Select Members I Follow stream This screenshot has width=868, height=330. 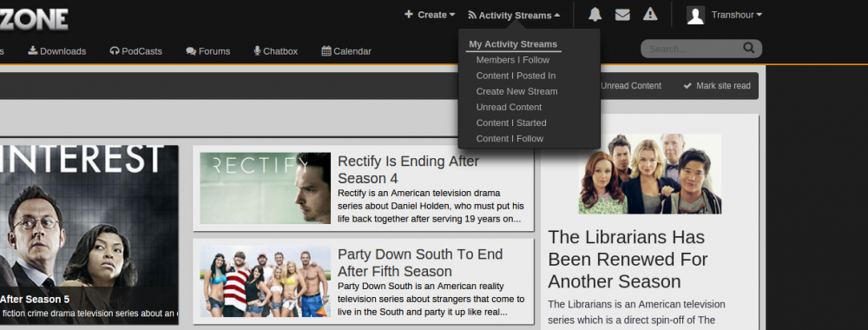pyautogui.click(x=513, y=60)
